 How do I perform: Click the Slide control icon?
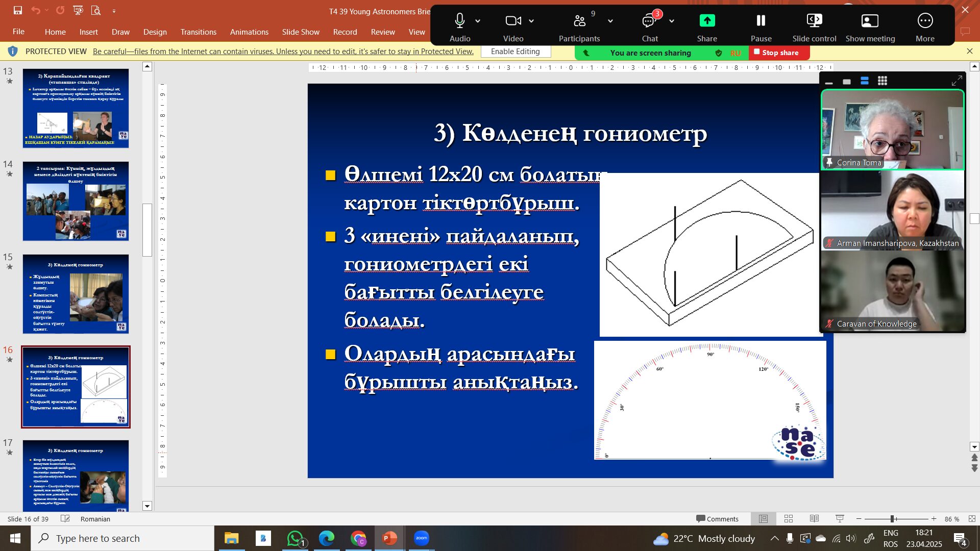tap(814, 21)
